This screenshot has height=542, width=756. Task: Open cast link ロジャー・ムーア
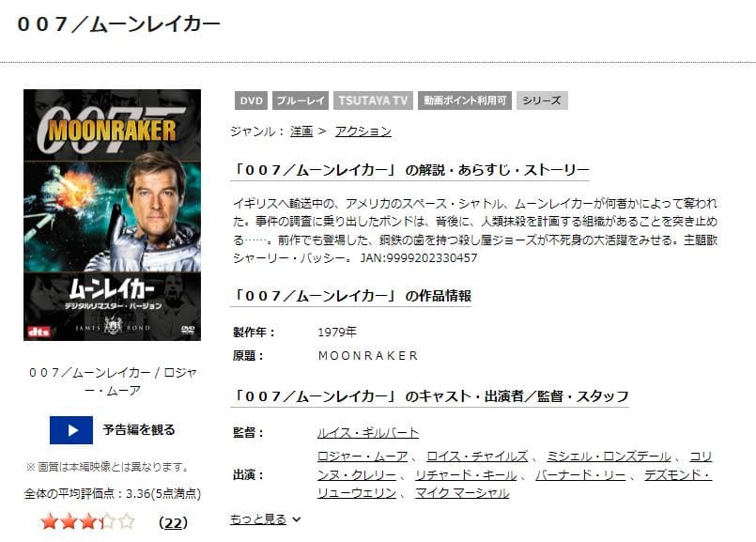pos(363,457)
